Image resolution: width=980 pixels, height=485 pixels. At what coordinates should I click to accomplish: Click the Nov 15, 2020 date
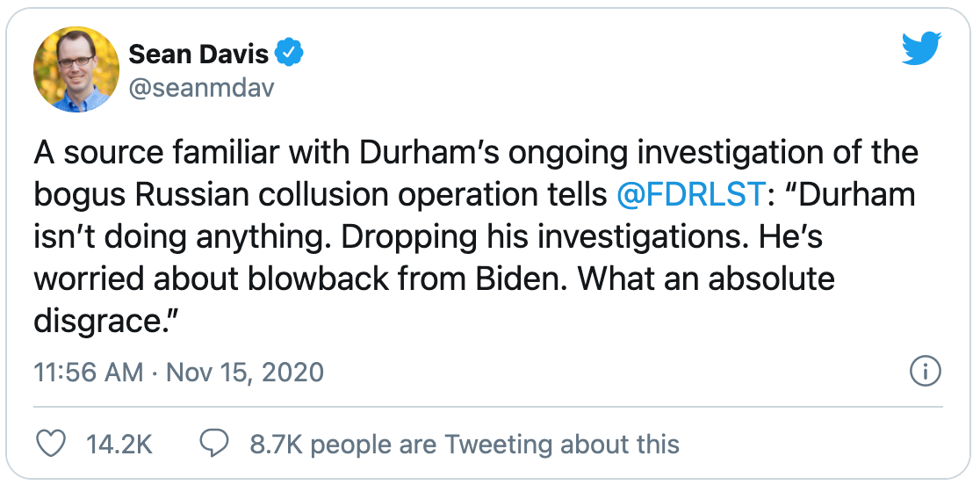245,373
